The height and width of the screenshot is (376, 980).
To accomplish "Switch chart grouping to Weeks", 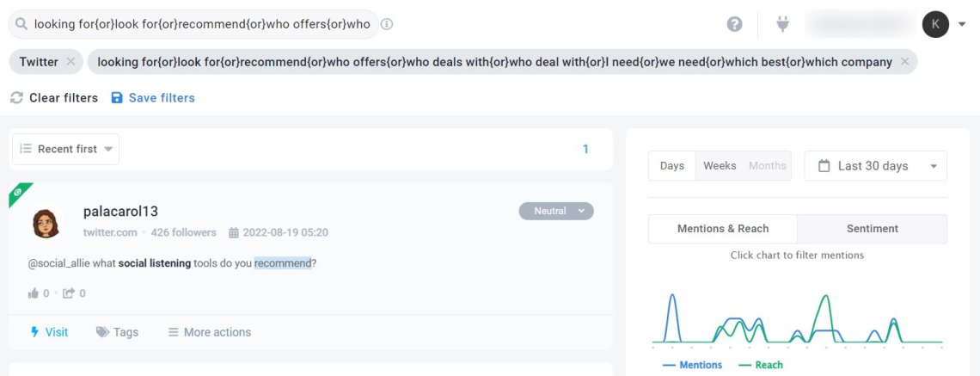I will (x=720, y=166).
